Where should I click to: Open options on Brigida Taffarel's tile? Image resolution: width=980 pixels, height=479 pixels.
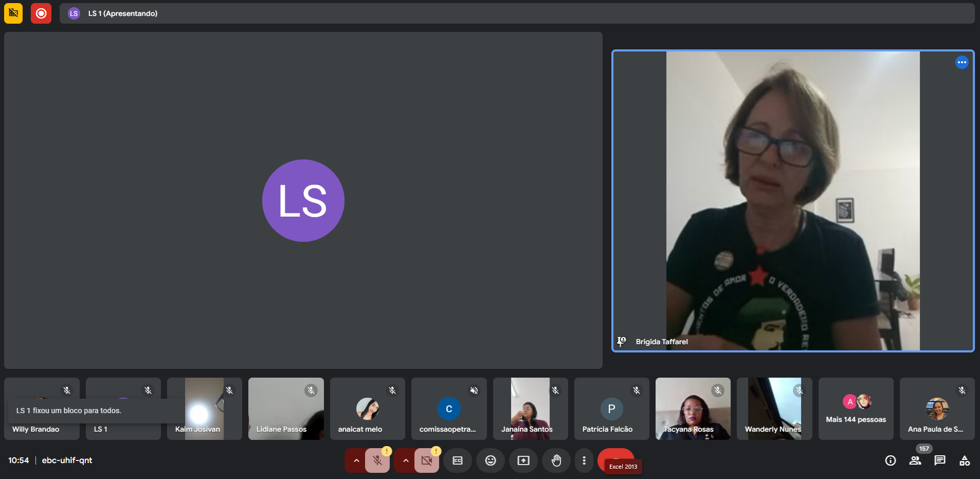pos(961,62)
